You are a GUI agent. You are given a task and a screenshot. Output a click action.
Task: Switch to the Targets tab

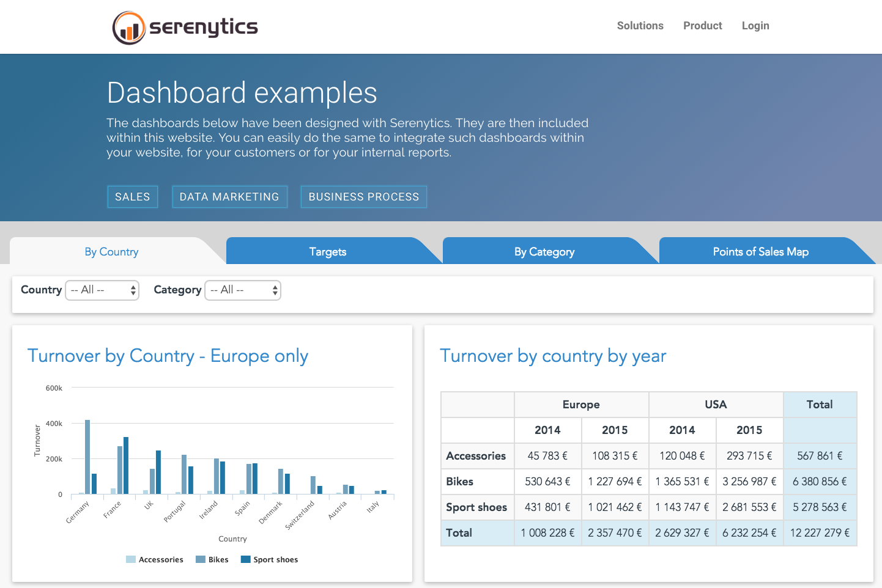tap(328, 251)
